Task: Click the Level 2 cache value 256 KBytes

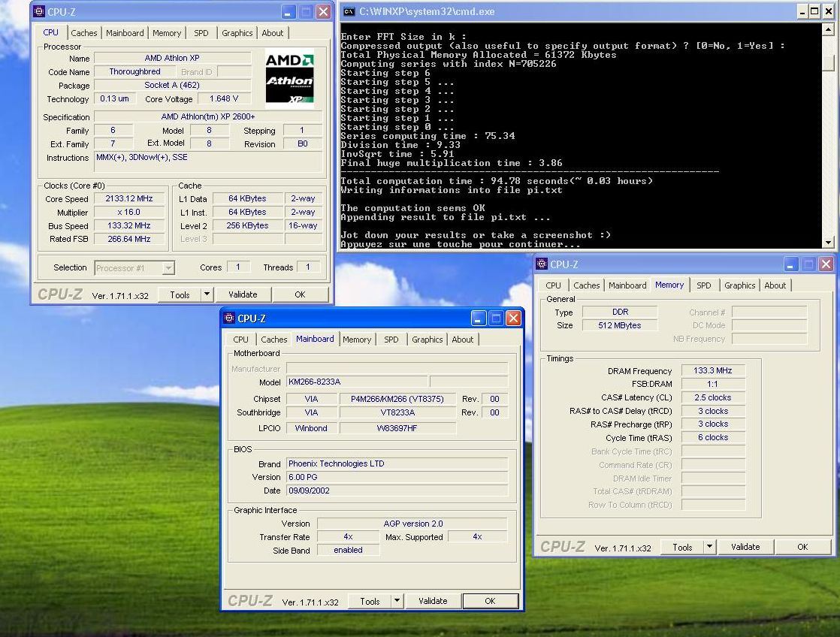Action: (x=247, y=225)
